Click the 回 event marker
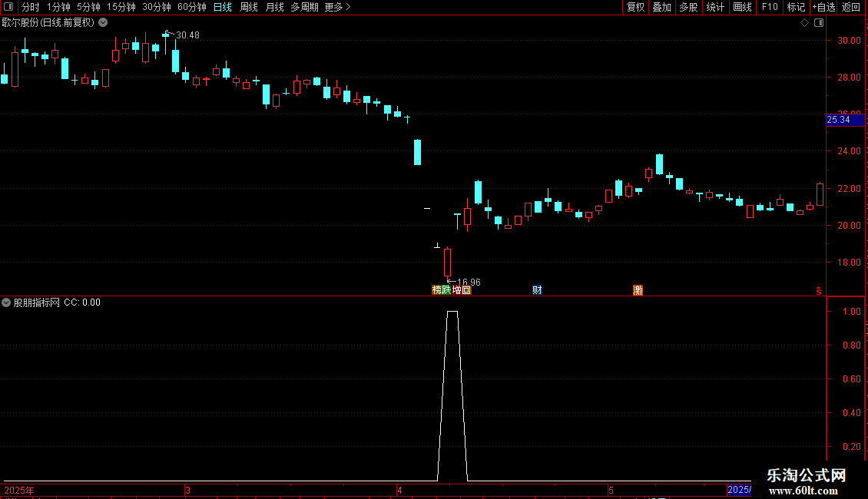 466,290
